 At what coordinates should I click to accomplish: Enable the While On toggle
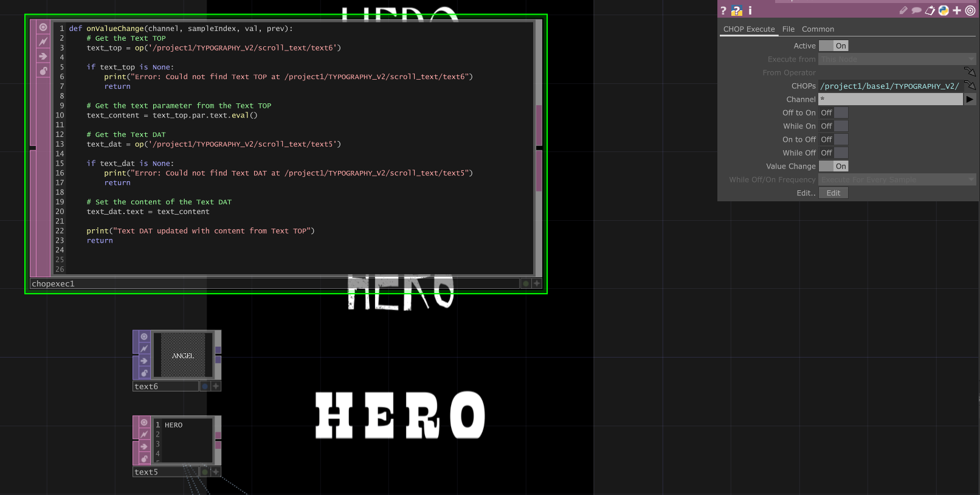click(833, 126)
